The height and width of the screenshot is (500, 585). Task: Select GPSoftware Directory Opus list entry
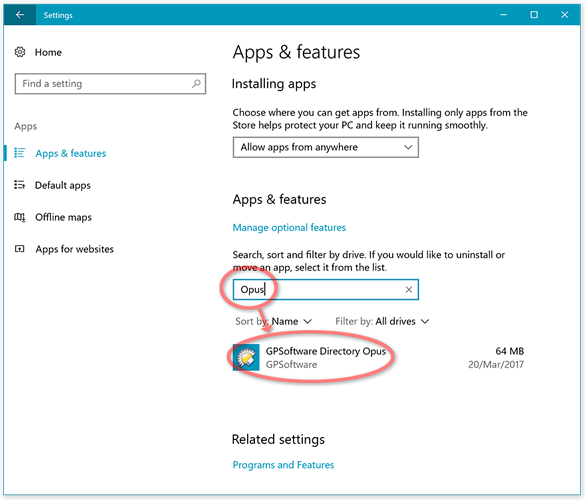[378, 357]
